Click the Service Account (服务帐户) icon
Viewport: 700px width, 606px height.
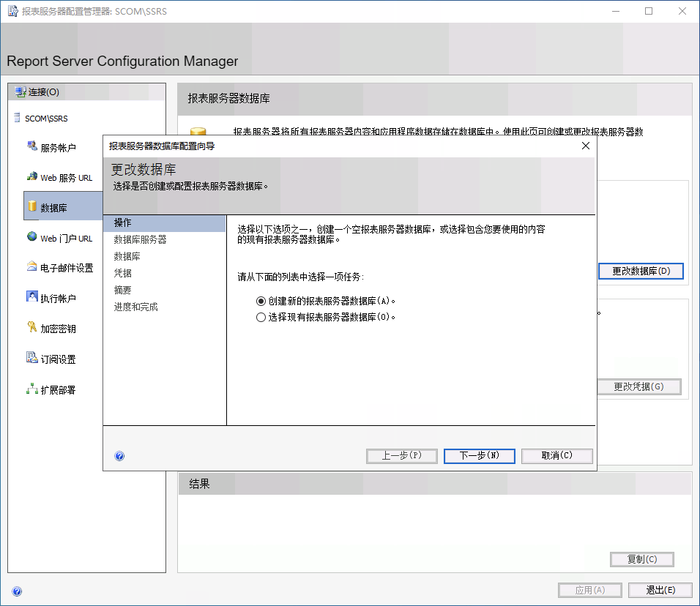click(x=31, y=146)
